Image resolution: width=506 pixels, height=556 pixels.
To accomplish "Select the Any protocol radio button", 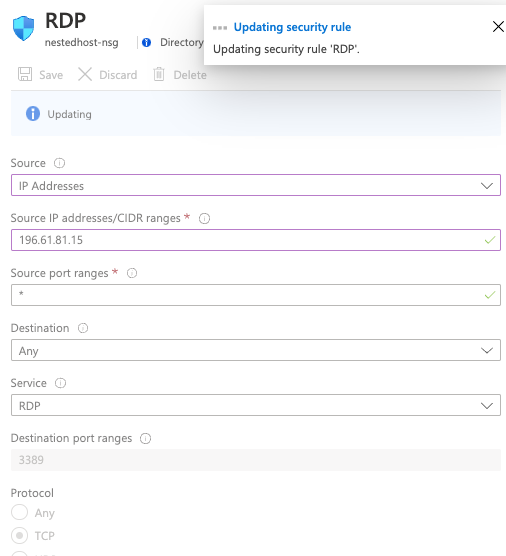I will point(20,512).
